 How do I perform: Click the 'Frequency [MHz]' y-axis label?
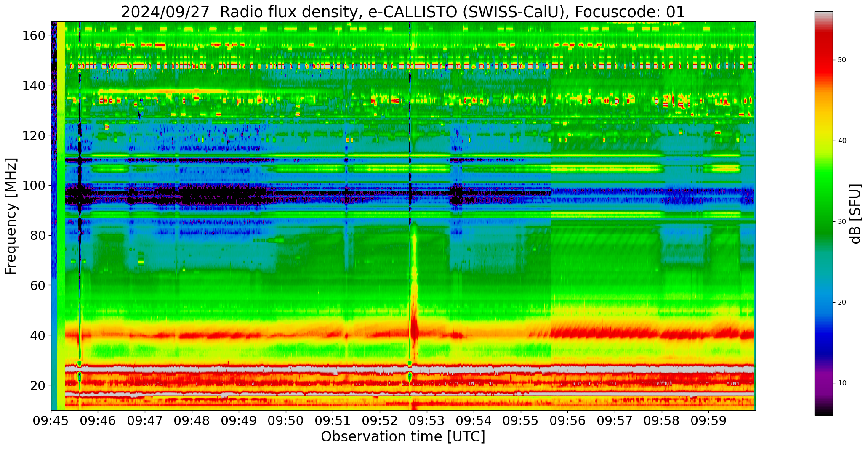[11, 216]
